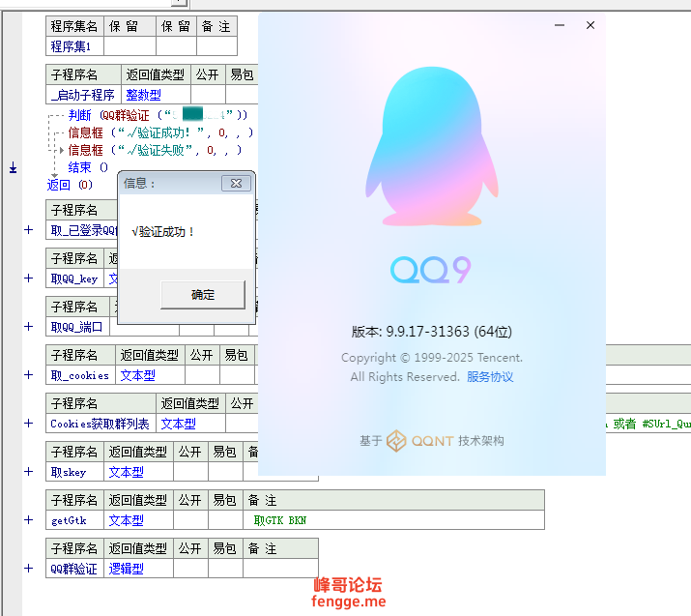The image size is (691, 616).
Task: Select the 取skey subroutine name
Action: point(74,472)
